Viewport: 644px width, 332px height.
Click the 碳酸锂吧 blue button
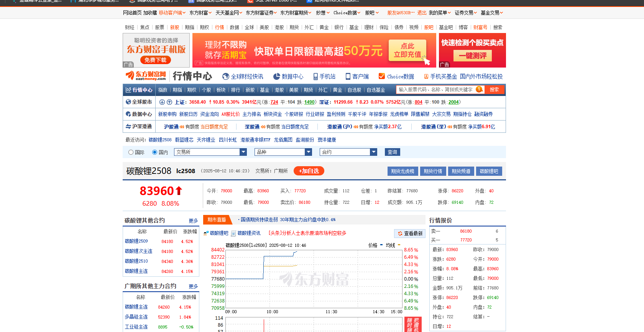(x=489, y=171)
